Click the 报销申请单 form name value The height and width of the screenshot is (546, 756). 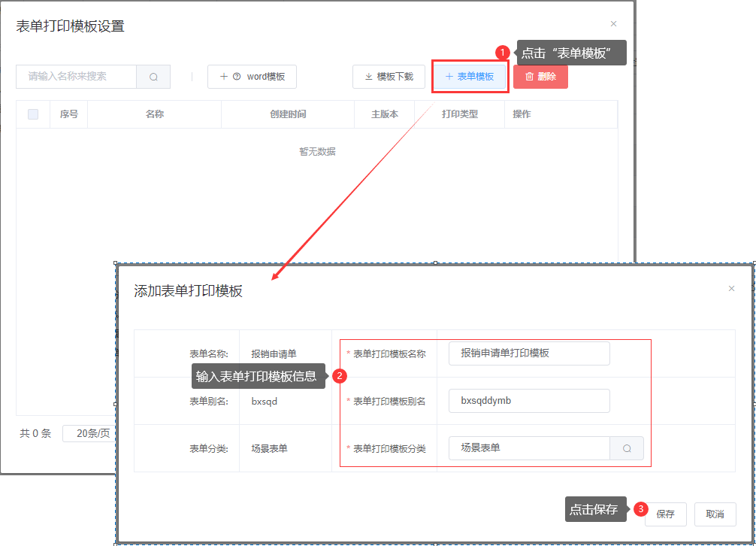click(x=274, y=354)
